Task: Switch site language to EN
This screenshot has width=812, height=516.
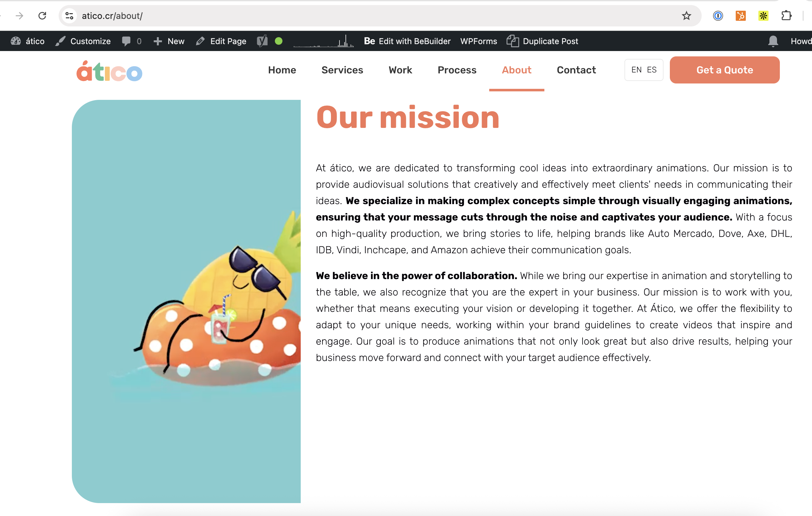Action: tap(636, 70)
